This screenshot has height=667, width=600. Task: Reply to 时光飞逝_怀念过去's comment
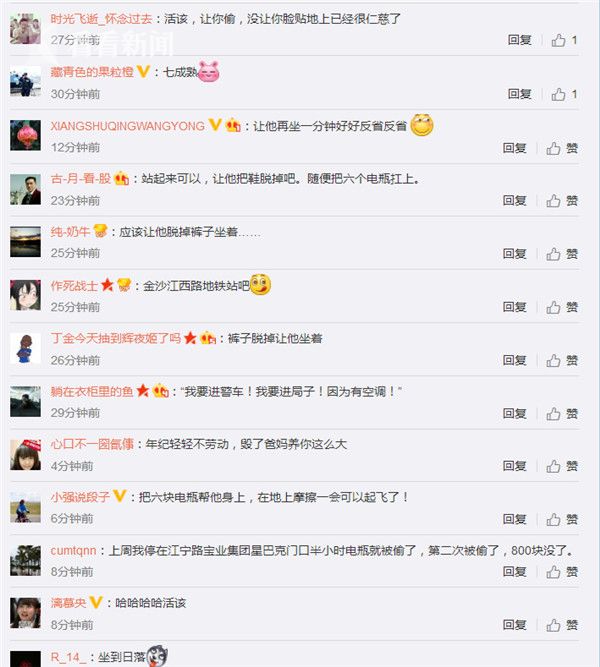pyautogui.click(x=520, y=40)
